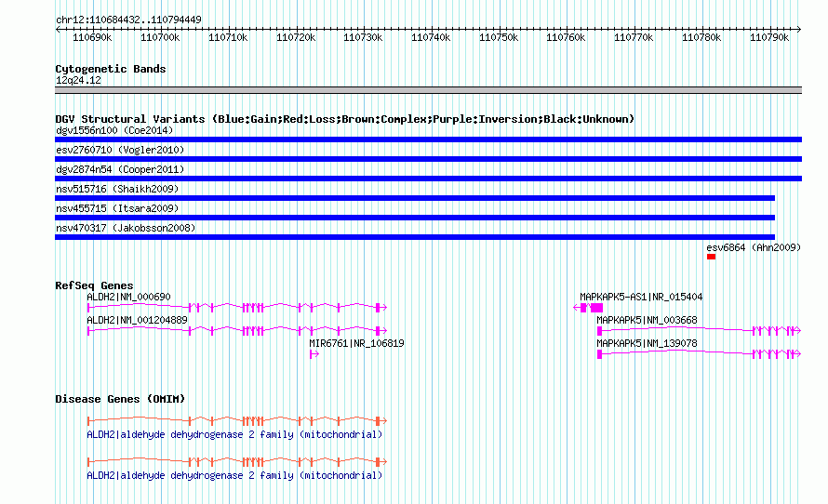Select the gray 12q24.12 cytogenetic band bar

(428, 91)
